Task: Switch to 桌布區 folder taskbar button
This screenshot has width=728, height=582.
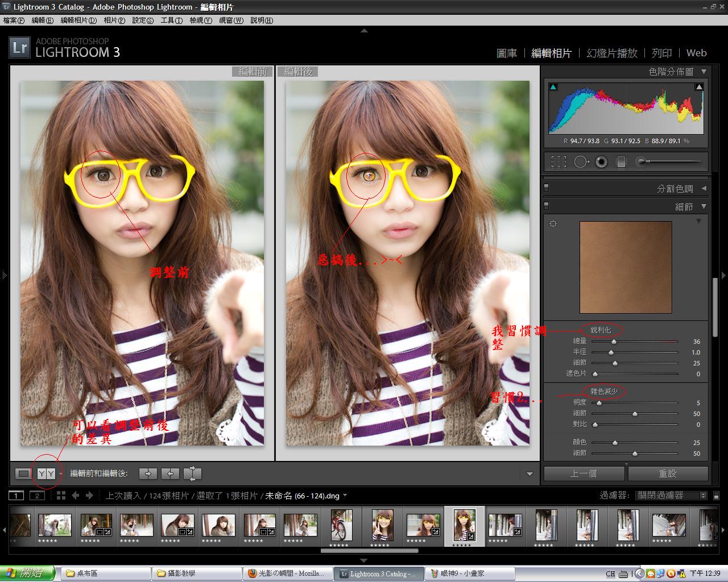Action: (x=105, y=573)
